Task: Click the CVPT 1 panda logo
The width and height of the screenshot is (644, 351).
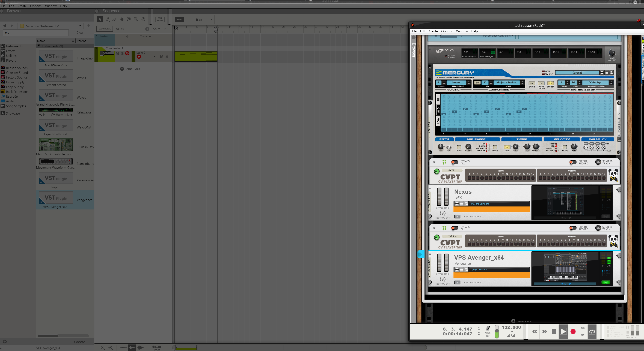Action: (614, 175)
